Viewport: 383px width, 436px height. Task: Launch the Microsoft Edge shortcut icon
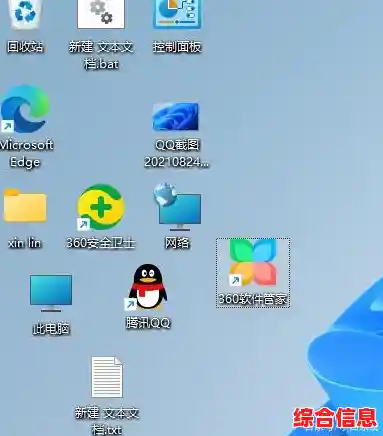coord(25,109)
